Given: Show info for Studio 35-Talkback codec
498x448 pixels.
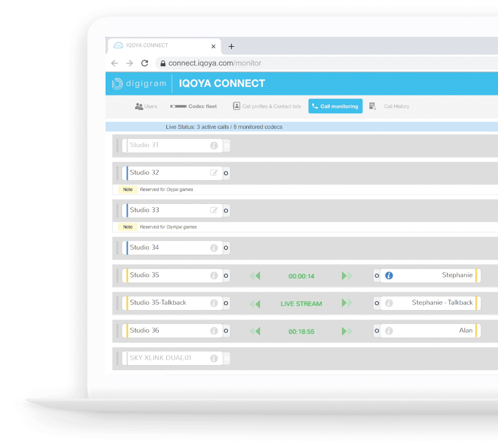Looking at the screenshot, I should coord(214,303).
